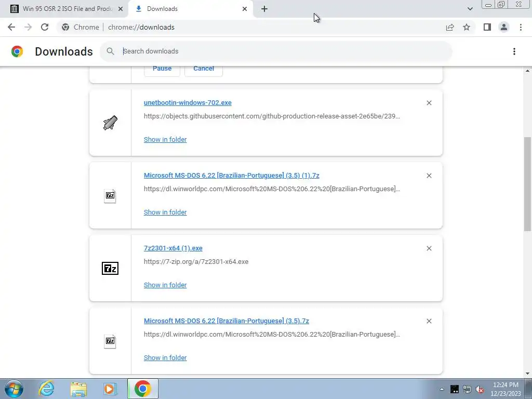Screen dimensions: 532x399
Task: Pause the current download
Action: coord(162,69)
